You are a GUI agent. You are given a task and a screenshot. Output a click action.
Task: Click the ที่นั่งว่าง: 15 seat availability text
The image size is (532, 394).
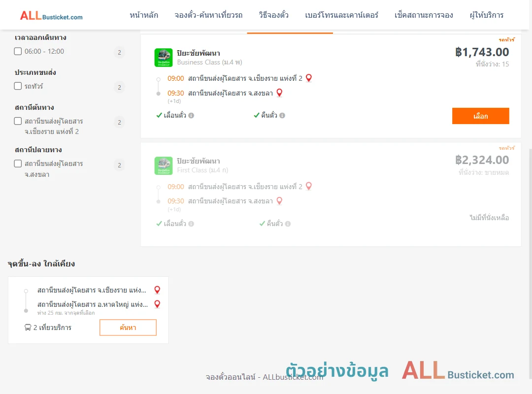(x=492, y=64)
